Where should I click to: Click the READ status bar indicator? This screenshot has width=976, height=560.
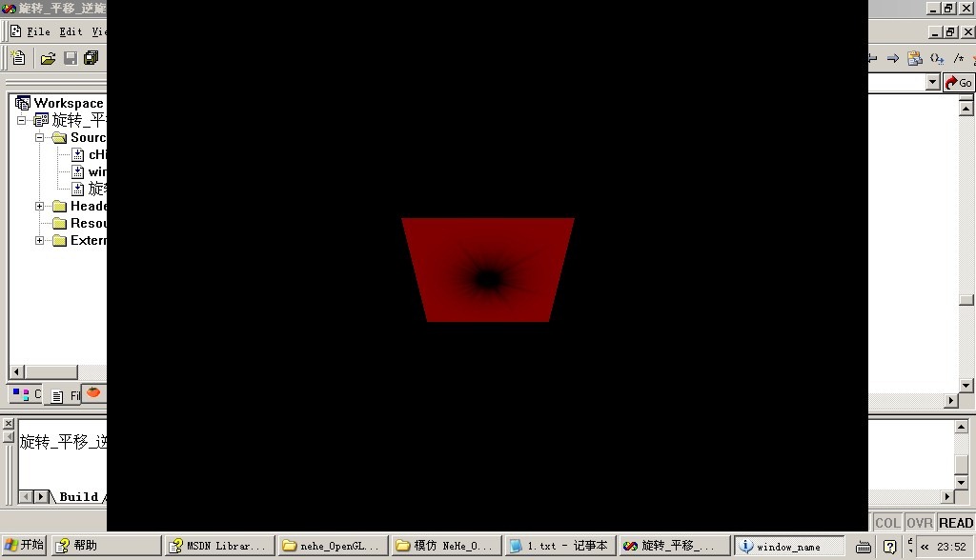coord(955,523)
